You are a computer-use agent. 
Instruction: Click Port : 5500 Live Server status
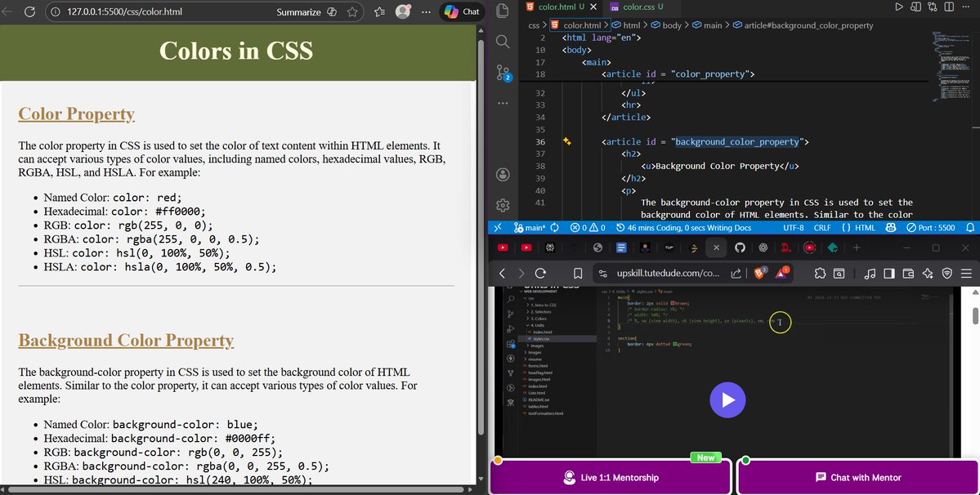point(931,228)
